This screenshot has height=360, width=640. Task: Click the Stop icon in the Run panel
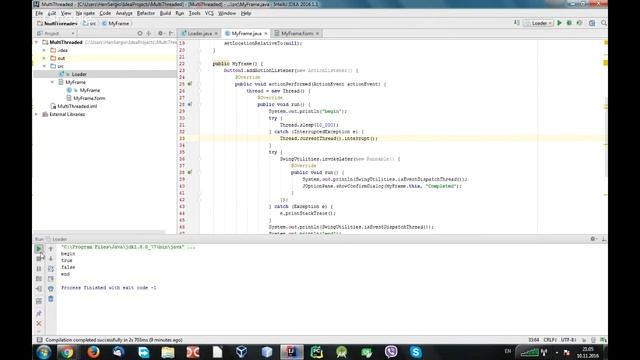(x=39, y=259)
